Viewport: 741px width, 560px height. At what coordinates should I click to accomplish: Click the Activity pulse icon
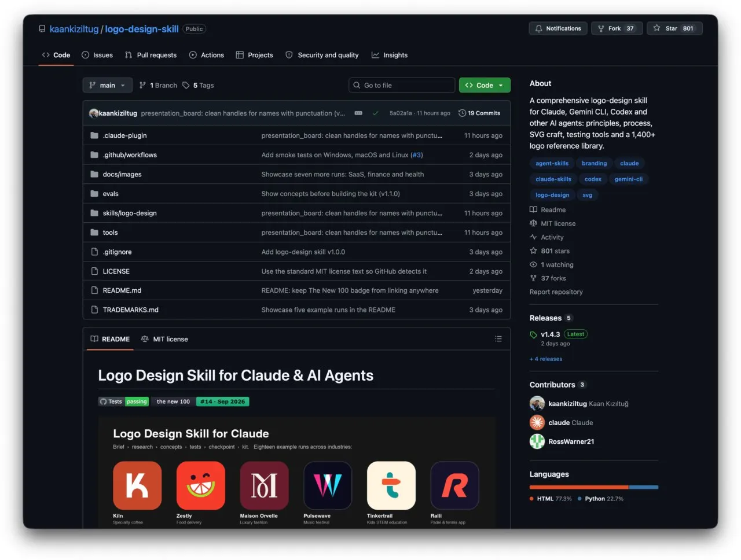click(x=533, y=237)
